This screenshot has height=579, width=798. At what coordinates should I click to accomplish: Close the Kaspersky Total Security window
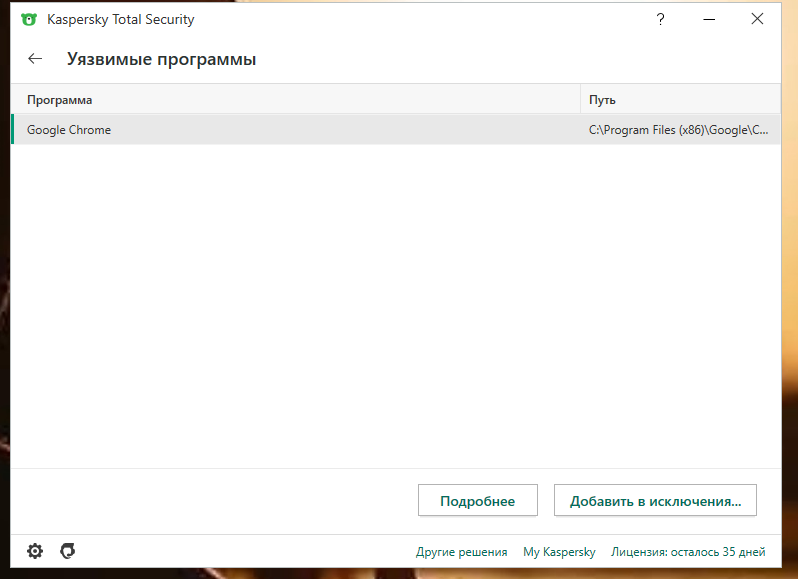(757, 19)
